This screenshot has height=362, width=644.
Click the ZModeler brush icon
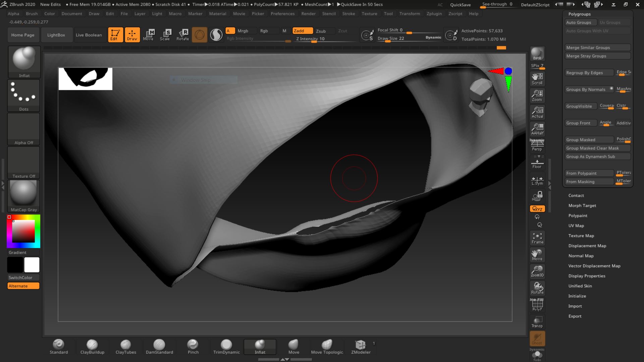pyautogui.click(x=361, y=345)
